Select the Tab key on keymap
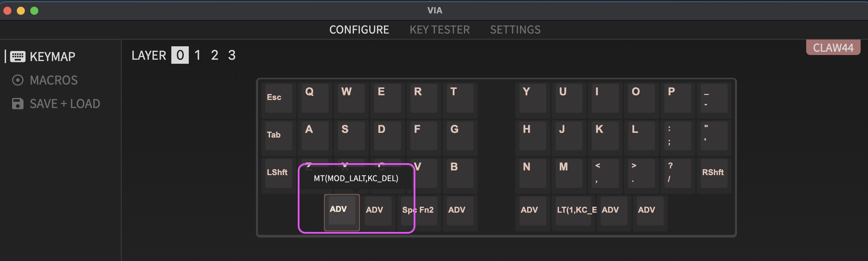This screenshot has width=868, height=261. 278,136
